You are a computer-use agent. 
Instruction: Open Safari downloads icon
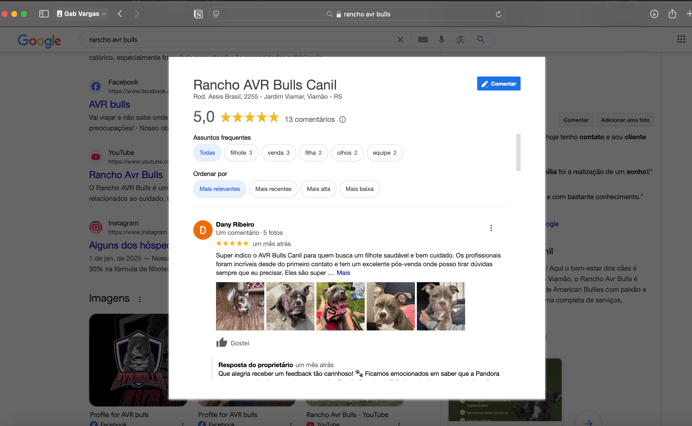coord(654,14)
